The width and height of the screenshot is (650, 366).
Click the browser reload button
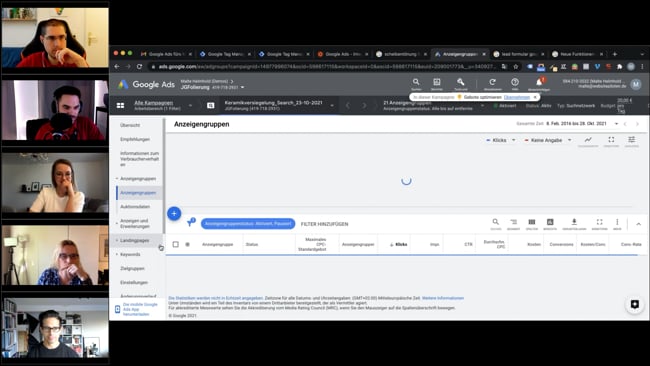tap(139, 67)
